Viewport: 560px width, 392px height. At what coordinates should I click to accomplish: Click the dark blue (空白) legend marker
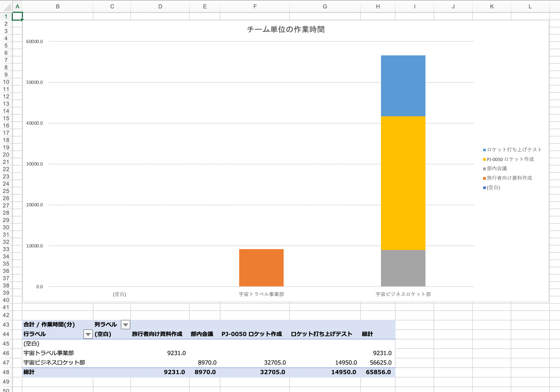(x=484, y=188)
